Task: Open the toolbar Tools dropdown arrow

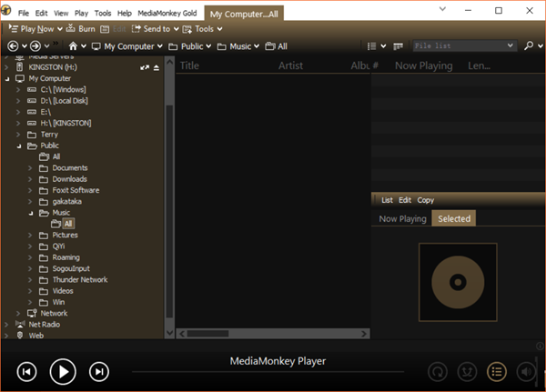Action: (x=219, y=29)
